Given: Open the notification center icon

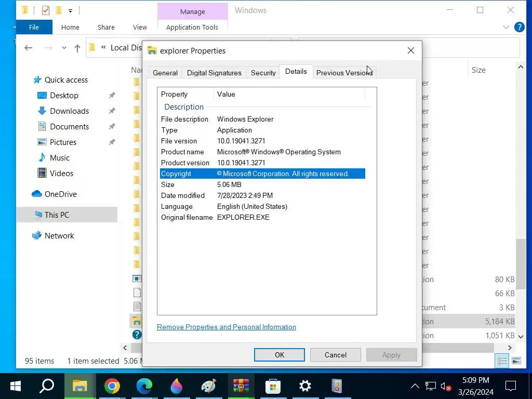Looking at the screenshot, I should 511,386.
